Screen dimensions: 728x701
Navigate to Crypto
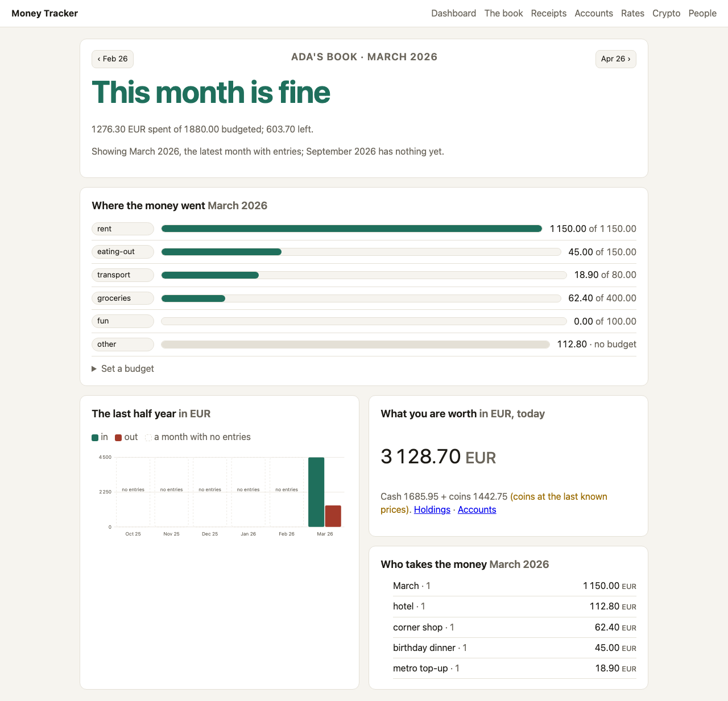point(666,13)
